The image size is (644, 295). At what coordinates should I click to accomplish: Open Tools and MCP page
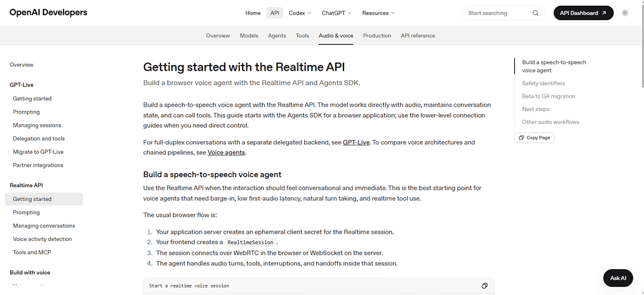32,252
